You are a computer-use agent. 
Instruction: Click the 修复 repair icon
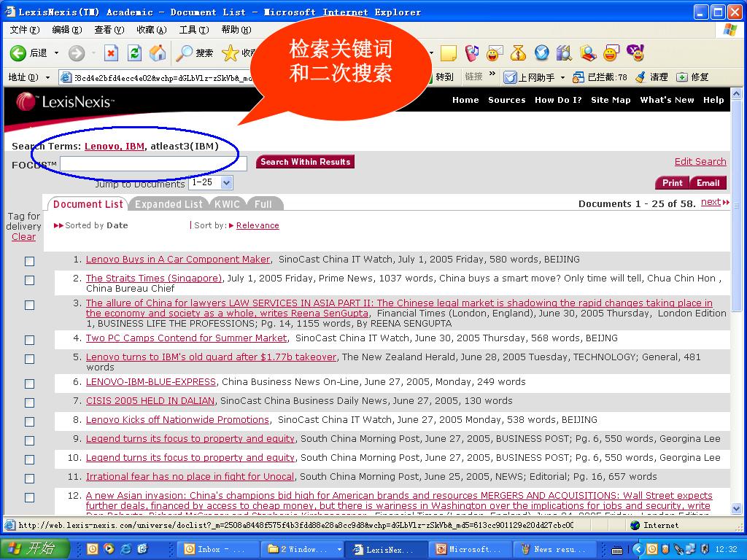click(x=682, y=77)
